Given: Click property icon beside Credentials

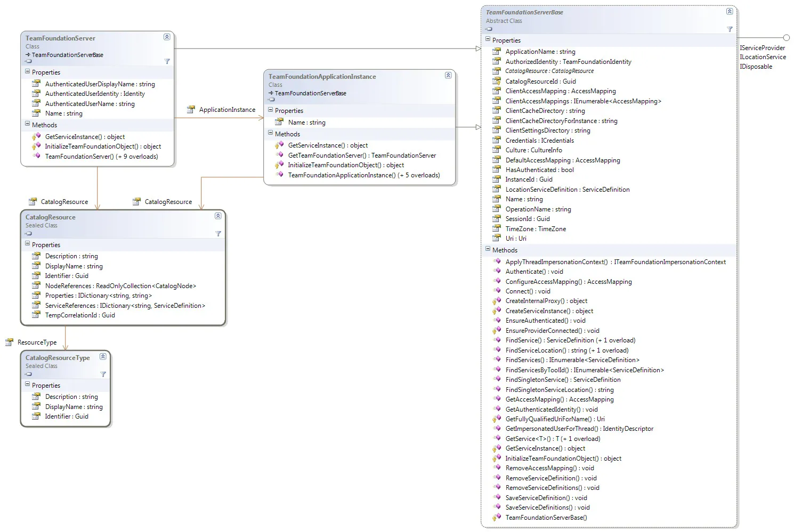Looking at the screenshot, I should [x=497, y=140].
